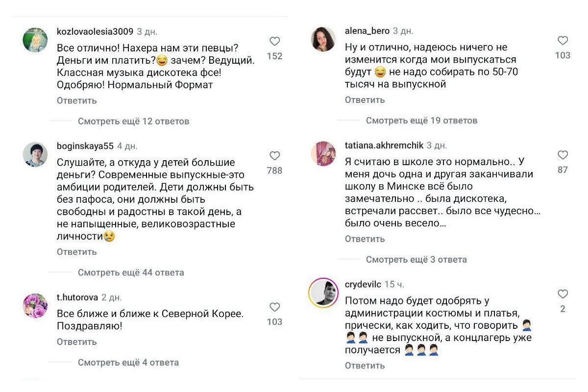This screenshot has width=588, height=392.
Task: Like tatiana.akhremchik's comment
Action: click(x=563, y=155)
